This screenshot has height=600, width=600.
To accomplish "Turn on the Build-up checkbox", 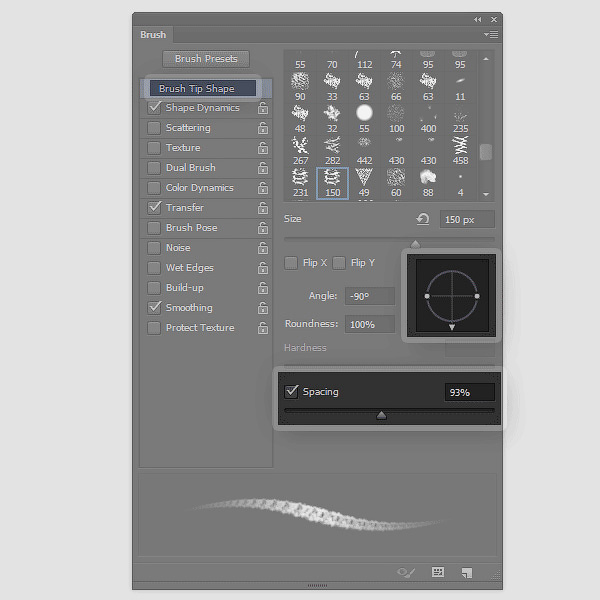I will click(154, 288).
